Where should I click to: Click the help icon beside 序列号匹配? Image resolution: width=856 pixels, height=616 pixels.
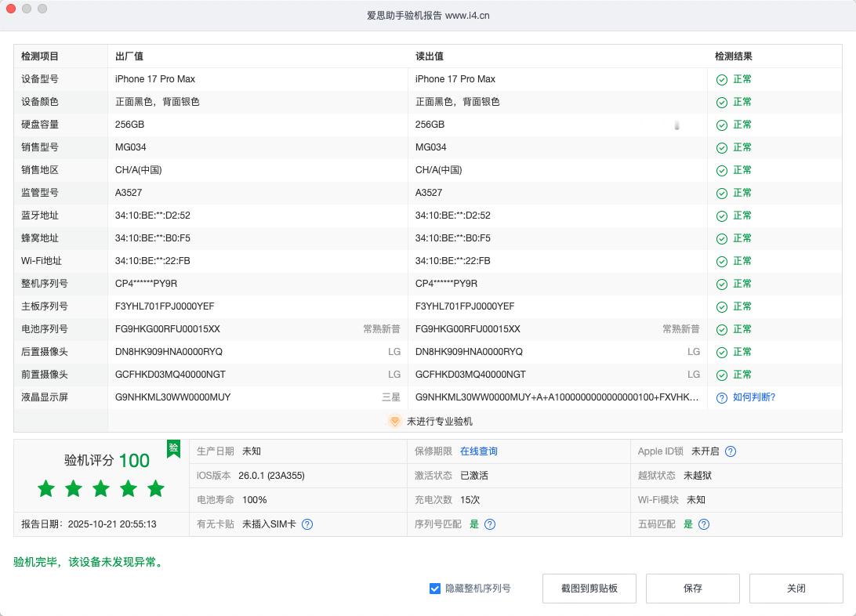pos(490,524)
